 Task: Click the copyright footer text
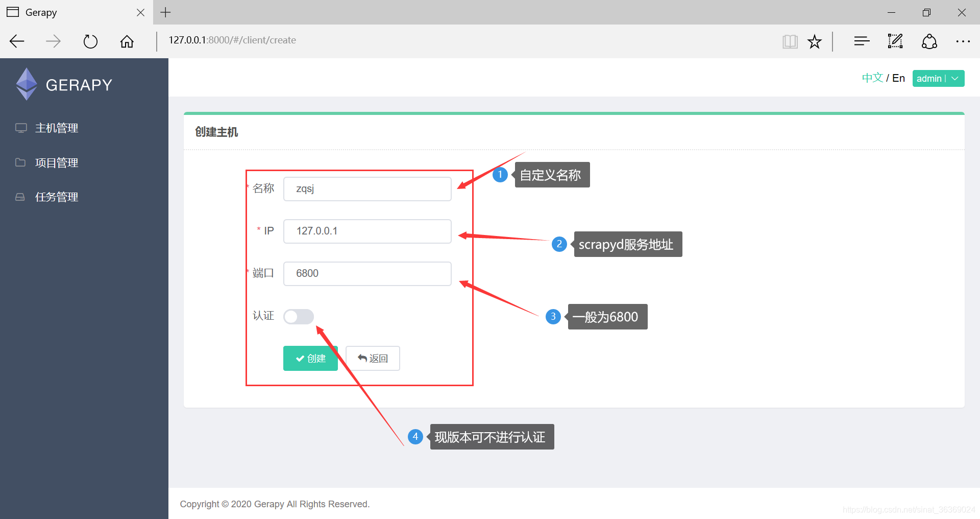coord(275,504)
